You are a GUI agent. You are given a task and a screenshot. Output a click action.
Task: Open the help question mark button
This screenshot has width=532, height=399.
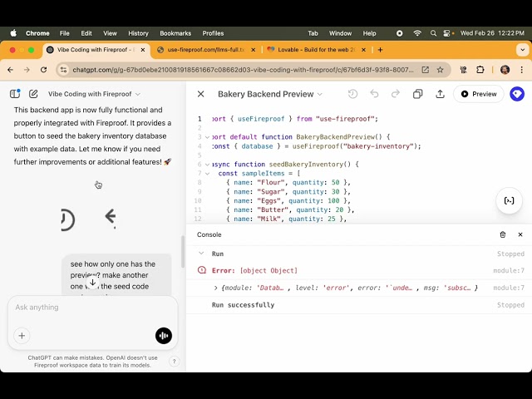tap(174, 362)
